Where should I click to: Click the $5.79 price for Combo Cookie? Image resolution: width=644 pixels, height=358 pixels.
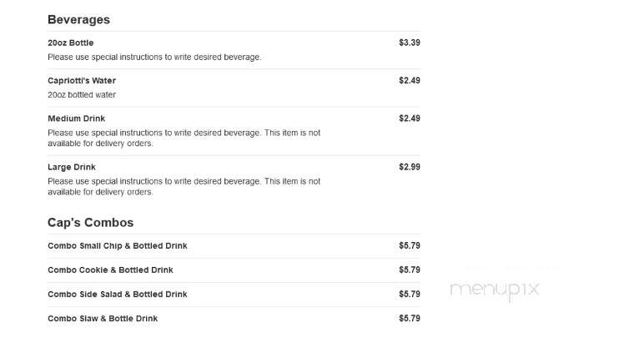click(410, 270)
